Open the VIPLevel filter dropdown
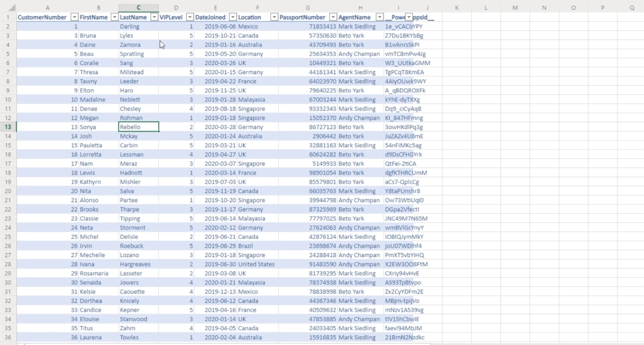 (190, 17)
